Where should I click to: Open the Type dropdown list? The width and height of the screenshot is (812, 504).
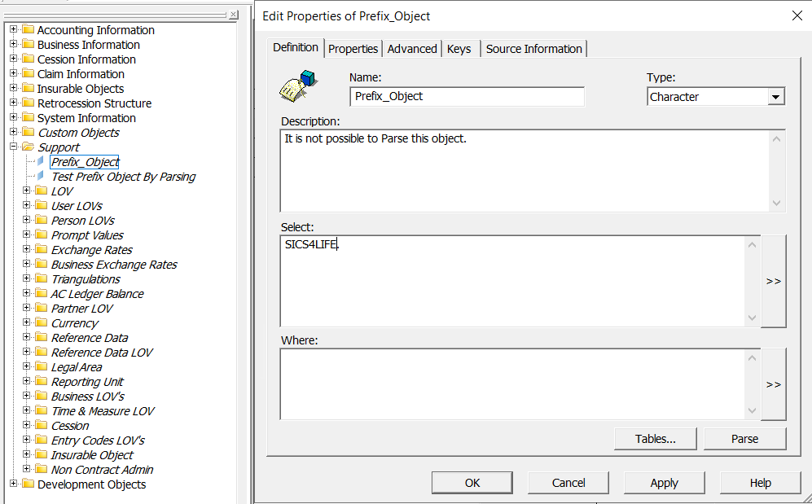point(775,97)
